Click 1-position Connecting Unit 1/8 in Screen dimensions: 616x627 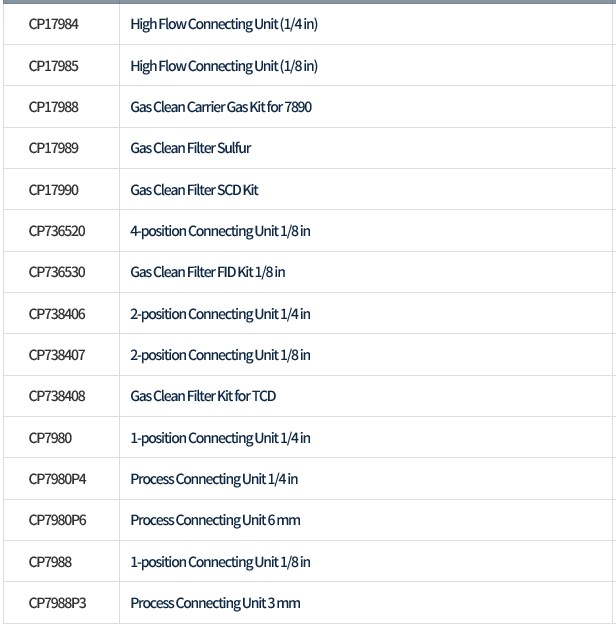tap(220, 562)
